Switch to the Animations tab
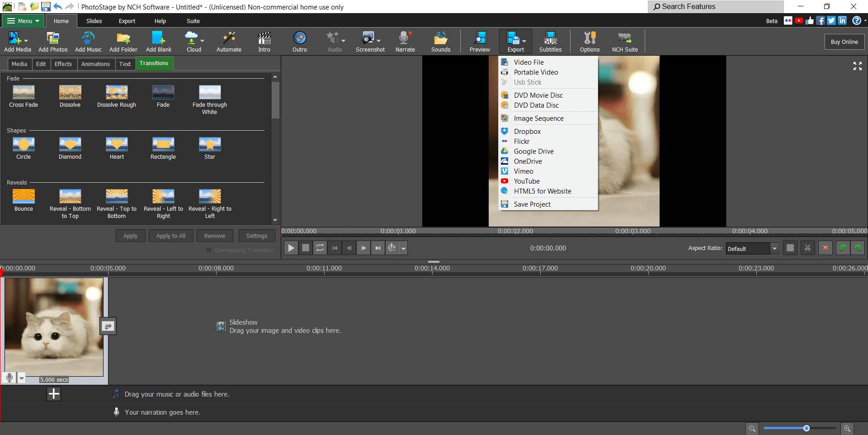Viewport: 868px width, 435px height. point(95,64)
